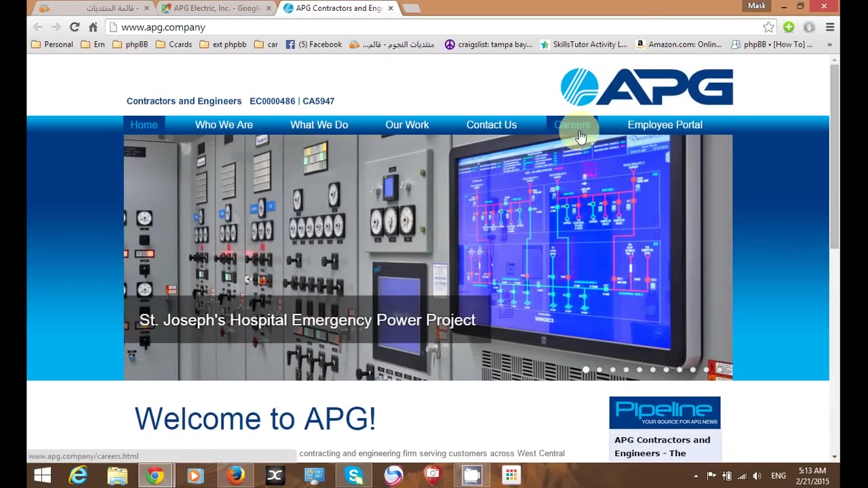Viewport: 868px width, 488px height.
Task: Close the APG Contractors tab
Action: 391,8
